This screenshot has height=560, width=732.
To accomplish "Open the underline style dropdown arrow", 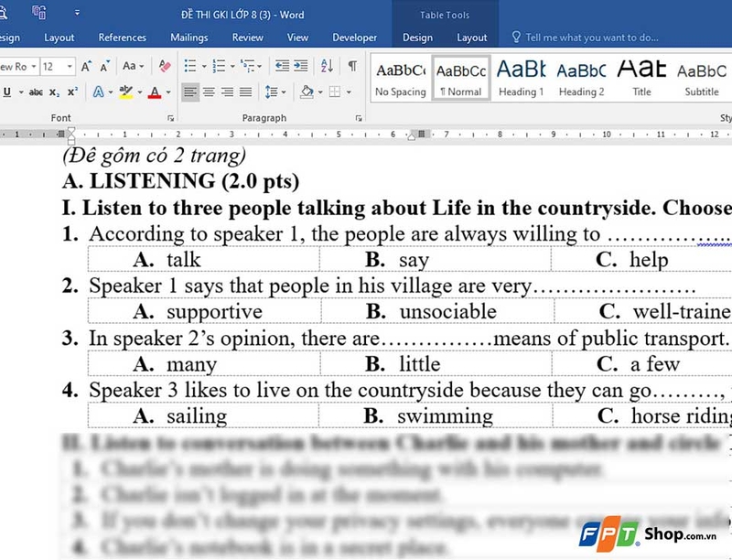I will [x=21, y=92].
